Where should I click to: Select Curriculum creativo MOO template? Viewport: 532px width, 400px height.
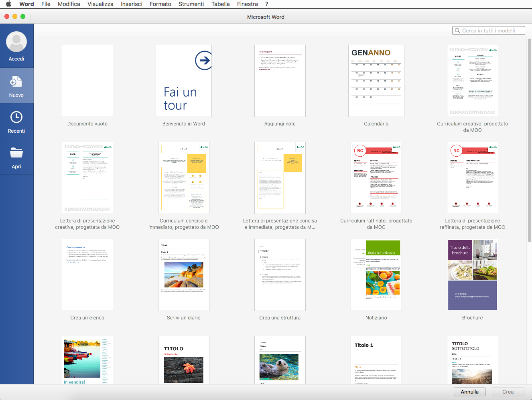(473, 81)
